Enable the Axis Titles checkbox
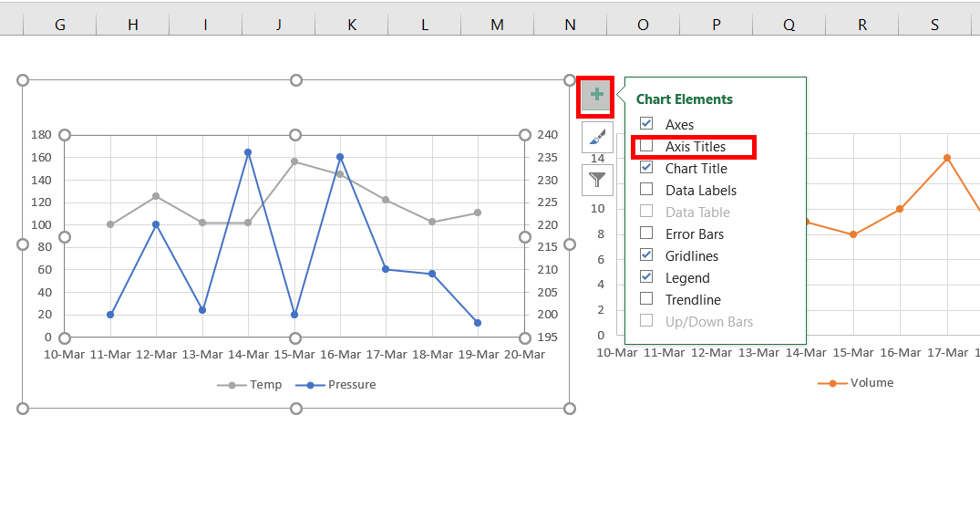Image resolution: width=980 pixels, height=519 pixels. click(x=646, y=146)
